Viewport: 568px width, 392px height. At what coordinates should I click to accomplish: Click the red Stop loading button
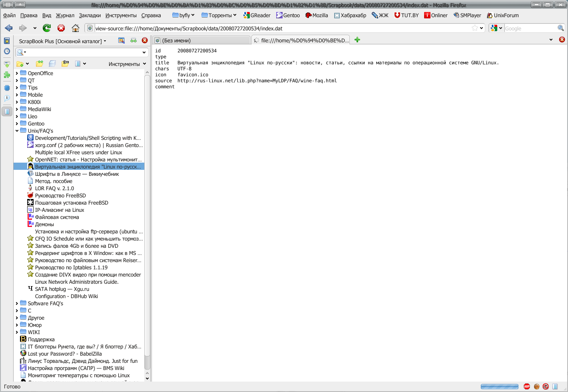61,28
